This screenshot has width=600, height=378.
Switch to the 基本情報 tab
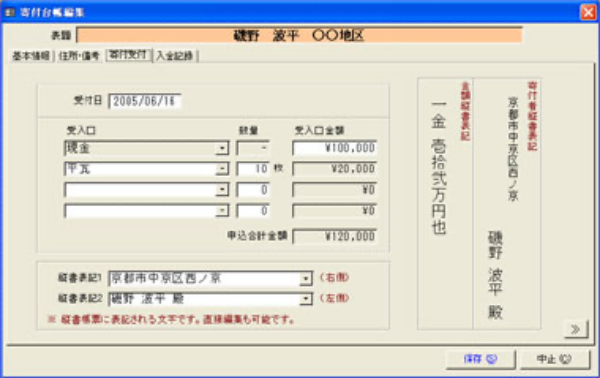(31, 56)
